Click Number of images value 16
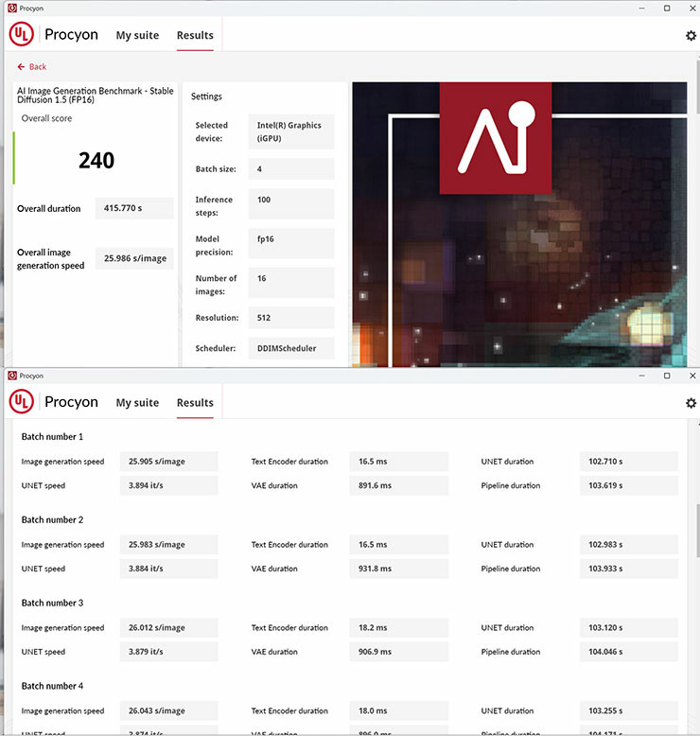700x736 pixels. (x=291, y=283)
